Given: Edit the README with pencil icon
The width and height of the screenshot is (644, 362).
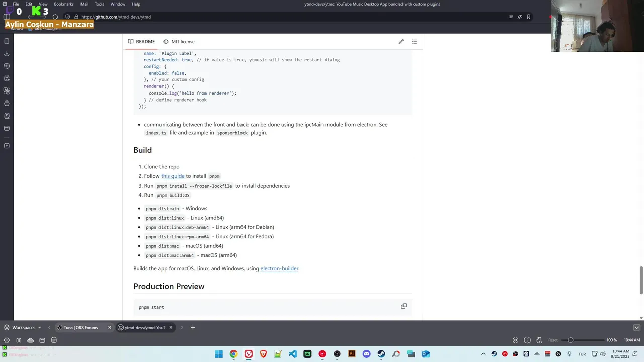Looking at the screenshot, I should (x=401, y=42).
